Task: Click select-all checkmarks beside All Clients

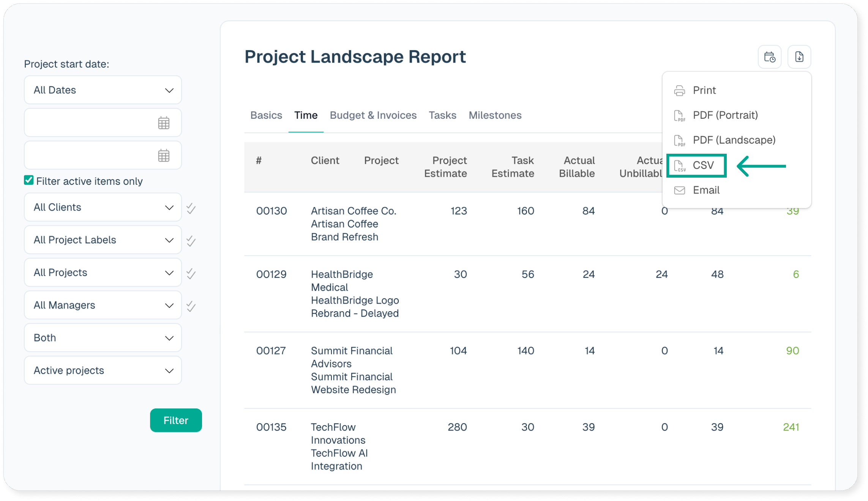Action: [x=191, y=208]
